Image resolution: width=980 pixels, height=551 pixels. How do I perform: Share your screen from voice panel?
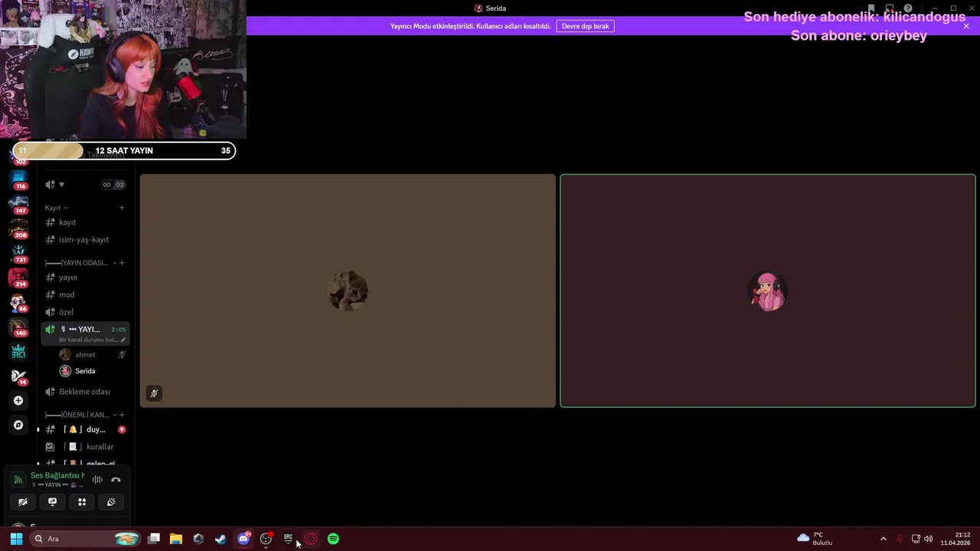[52, 502]
